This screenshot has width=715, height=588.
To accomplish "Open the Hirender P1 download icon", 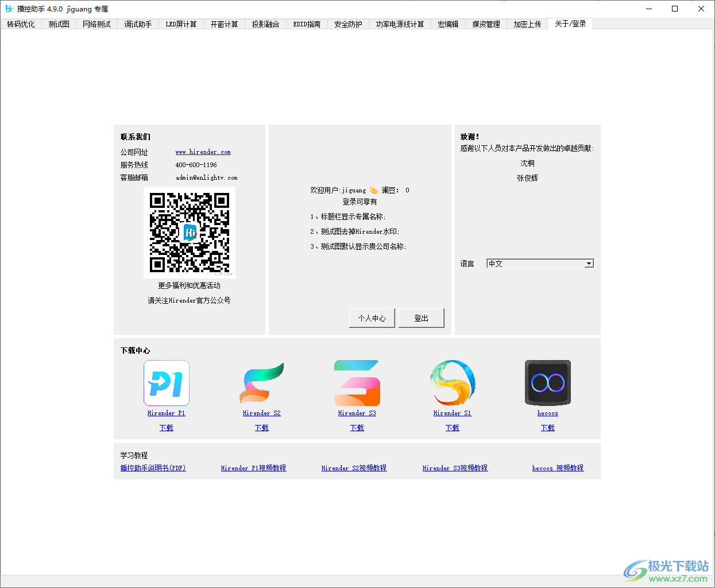I will click(166, 383).
